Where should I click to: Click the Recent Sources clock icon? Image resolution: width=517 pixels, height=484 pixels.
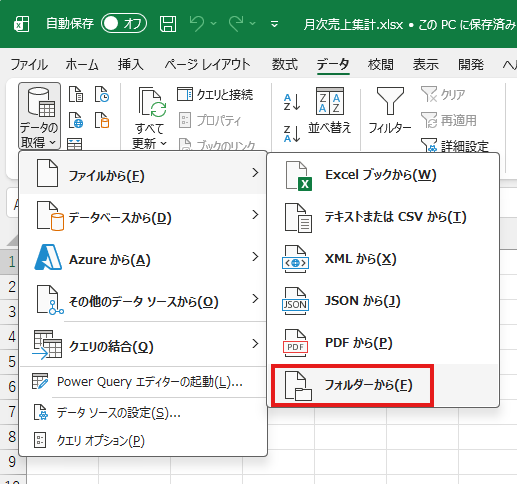(102, 94)
